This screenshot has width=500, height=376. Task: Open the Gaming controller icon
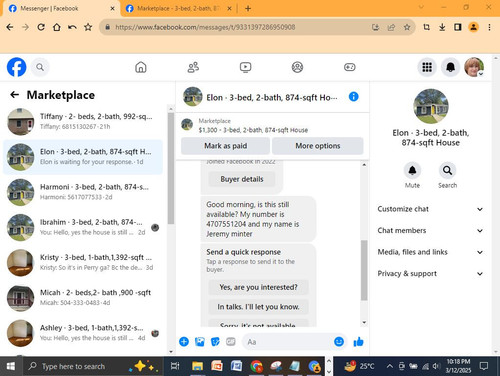point(350,67)
